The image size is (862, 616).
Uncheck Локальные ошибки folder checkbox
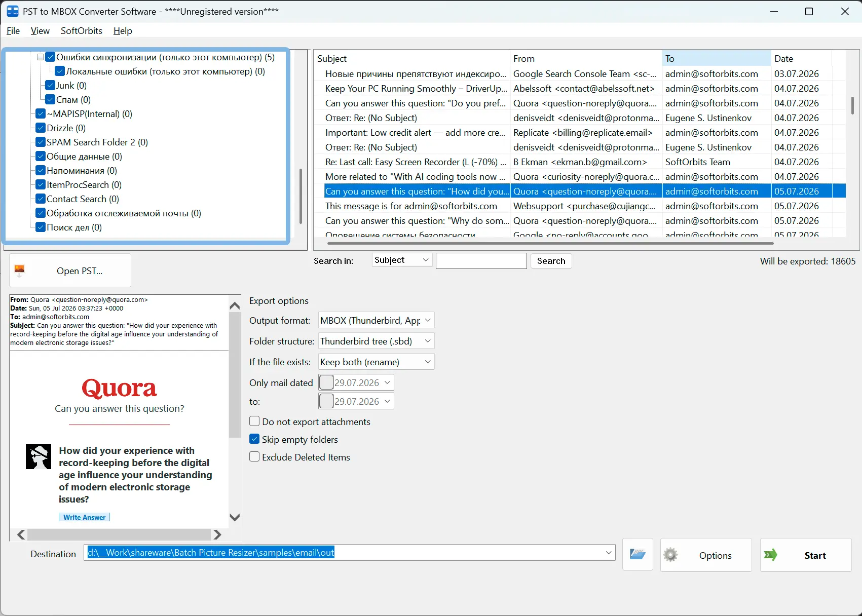(60, 71)
